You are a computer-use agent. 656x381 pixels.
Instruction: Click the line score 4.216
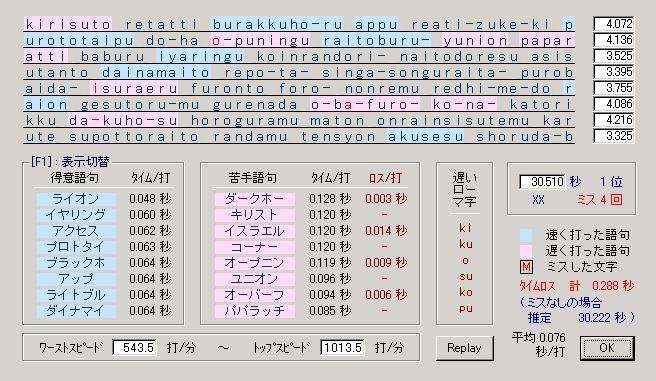[614, 120]
